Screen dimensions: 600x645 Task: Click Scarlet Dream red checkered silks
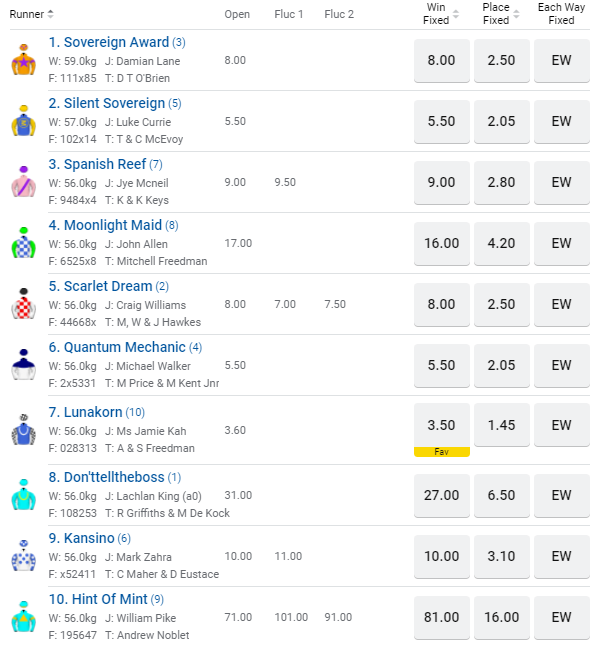pos(23,305)
